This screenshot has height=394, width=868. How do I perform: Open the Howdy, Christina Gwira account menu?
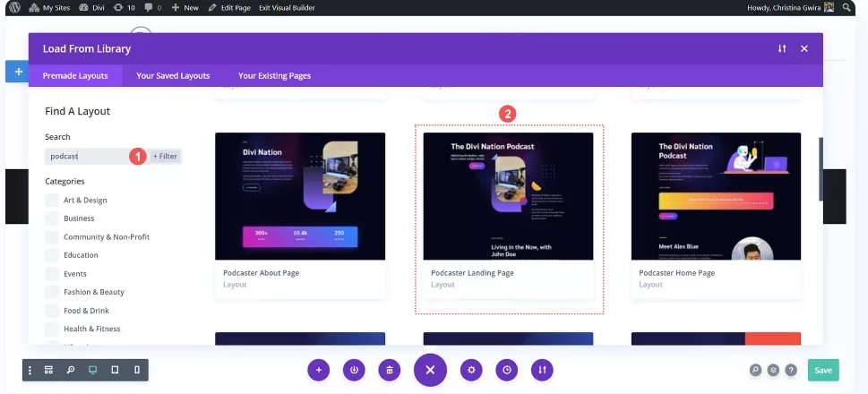tap(790, 8)
